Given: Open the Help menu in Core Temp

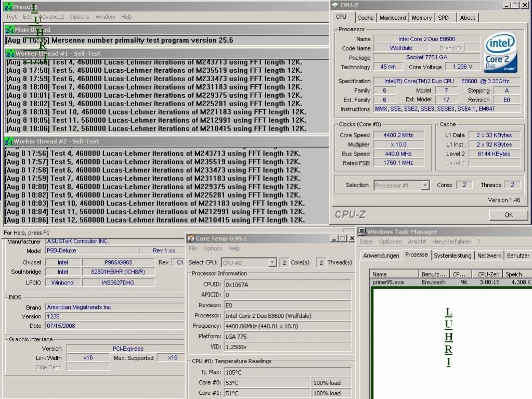Looking at the screenshot, I should coord(234,248).
